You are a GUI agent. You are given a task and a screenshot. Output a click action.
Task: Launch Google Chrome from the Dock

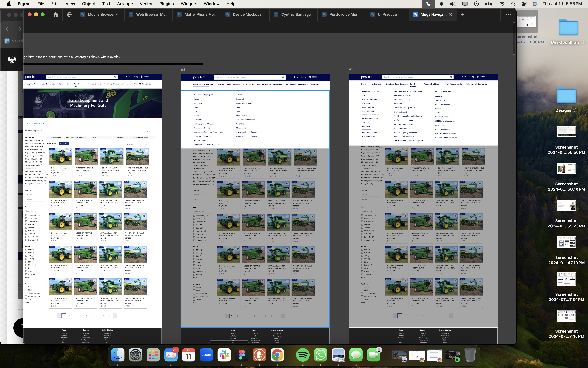(x=277, y=355)
